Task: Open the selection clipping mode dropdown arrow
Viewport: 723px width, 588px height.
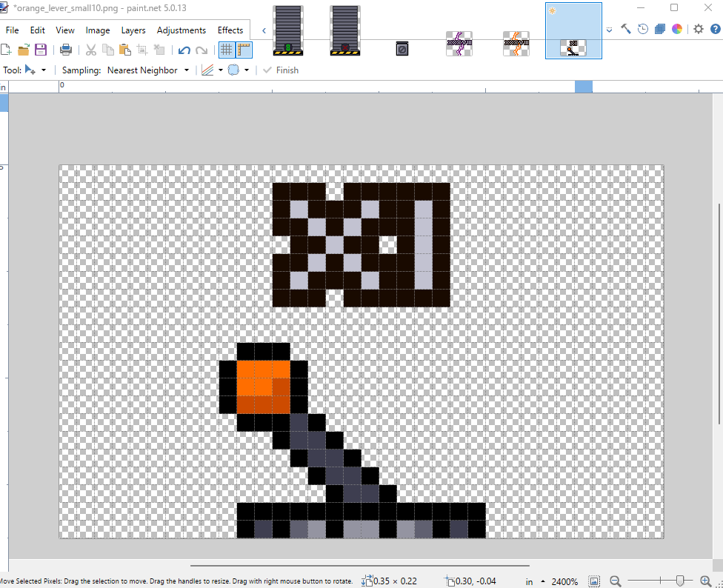Action: coord(247,70)
